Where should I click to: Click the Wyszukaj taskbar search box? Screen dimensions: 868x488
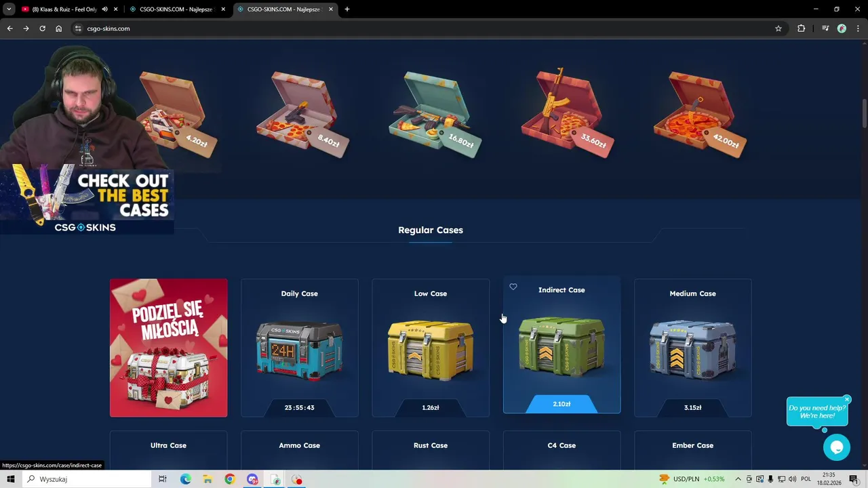tap(87, 479)
